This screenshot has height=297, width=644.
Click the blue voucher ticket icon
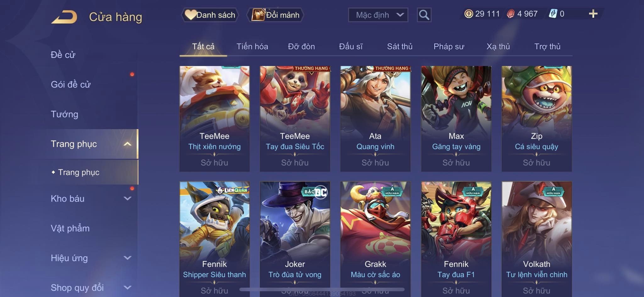553,14
